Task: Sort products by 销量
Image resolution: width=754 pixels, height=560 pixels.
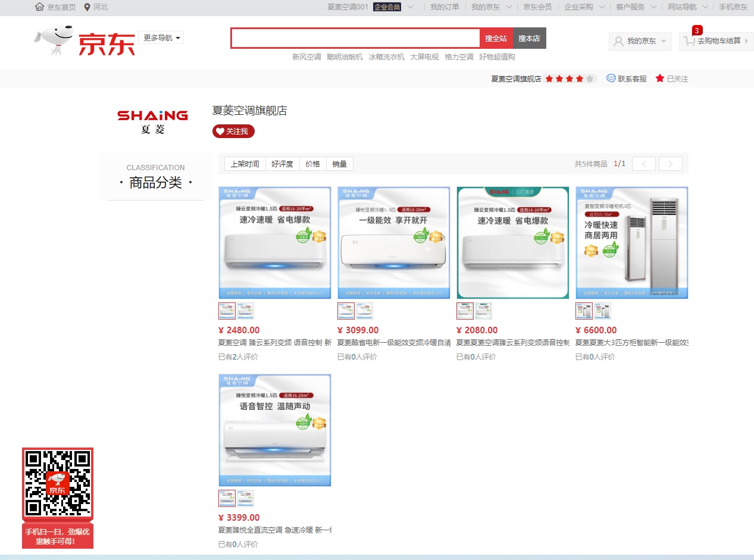Action: 340,164
